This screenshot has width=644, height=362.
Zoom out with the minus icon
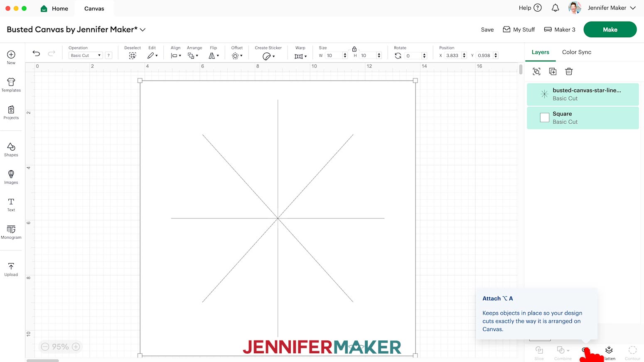45,347
